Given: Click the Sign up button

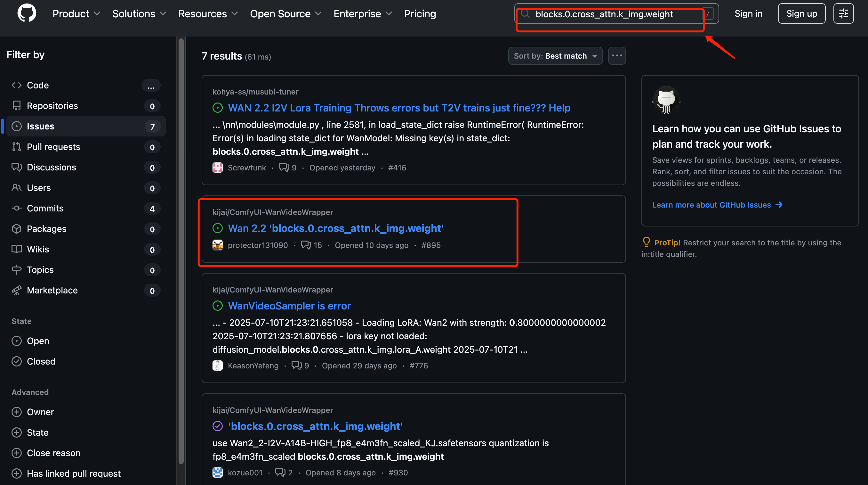Looking at the screenshot, I should click(x=801, y=14).
